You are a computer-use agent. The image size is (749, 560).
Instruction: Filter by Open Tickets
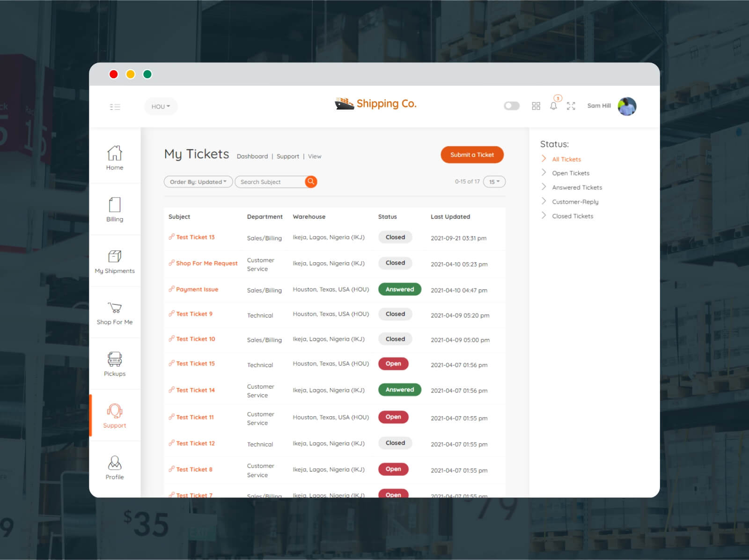571,173
